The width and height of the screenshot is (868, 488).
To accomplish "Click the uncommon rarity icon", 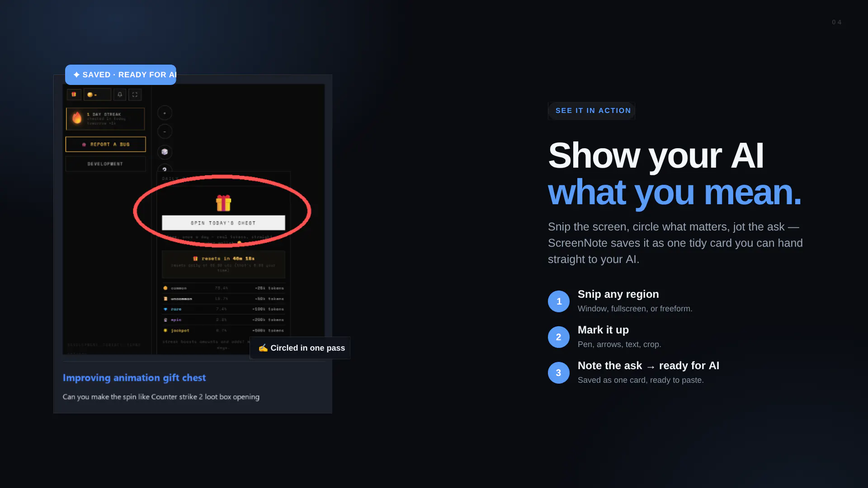I will coord(165,299).
